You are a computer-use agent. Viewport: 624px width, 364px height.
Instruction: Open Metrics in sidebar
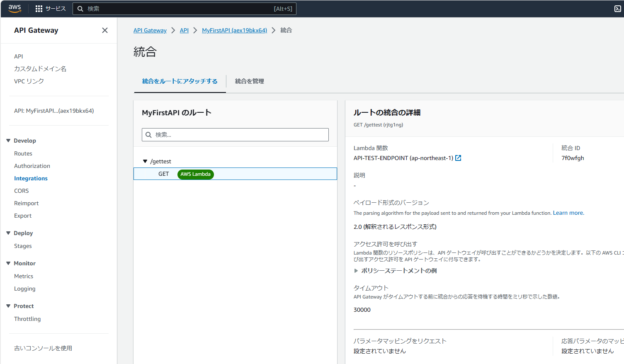tap(24, 276)
